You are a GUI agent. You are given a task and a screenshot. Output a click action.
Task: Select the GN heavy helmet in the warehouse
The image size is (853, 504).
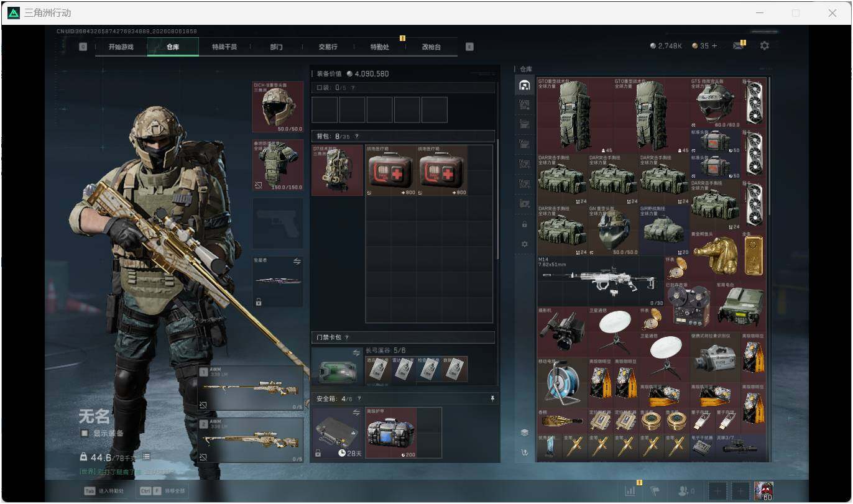[x=613, y=231]
